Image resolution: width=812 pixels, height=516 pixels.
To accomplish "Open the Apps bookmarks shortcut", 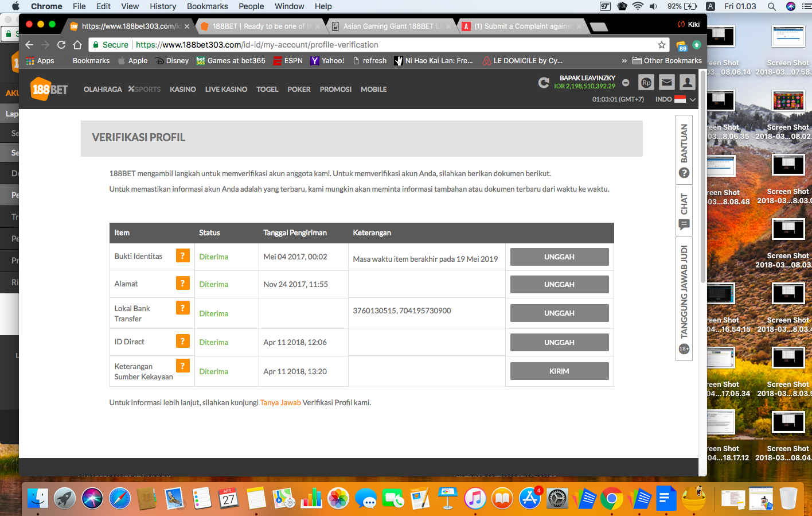I will 40,61.
